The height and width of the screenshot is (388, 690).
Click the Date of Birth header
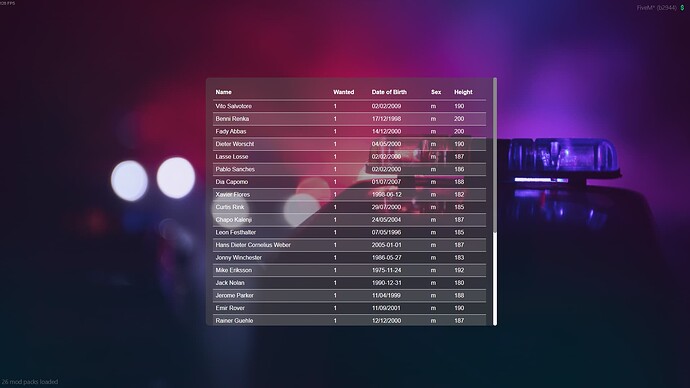pos(389,92)
